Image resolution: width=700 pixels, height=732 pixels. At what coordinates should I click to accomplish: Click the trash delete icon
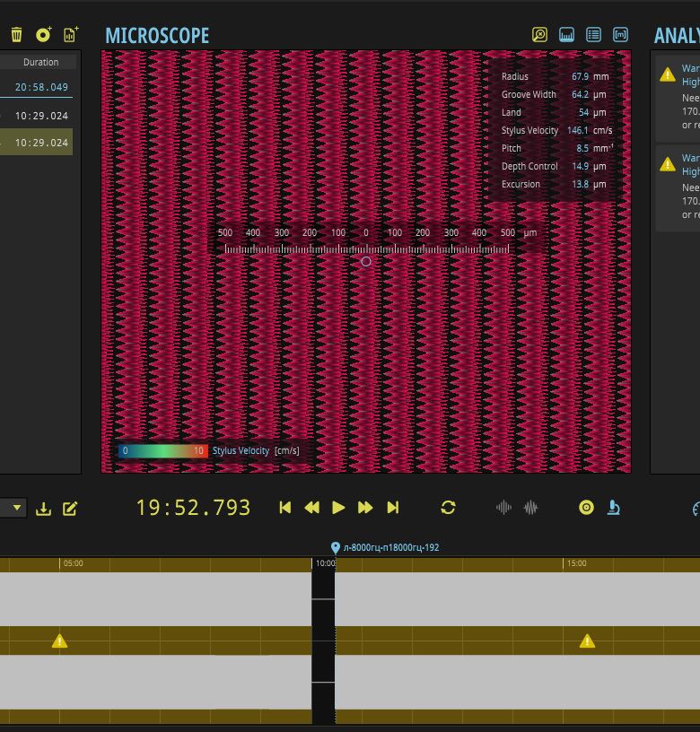click(16, 35)
